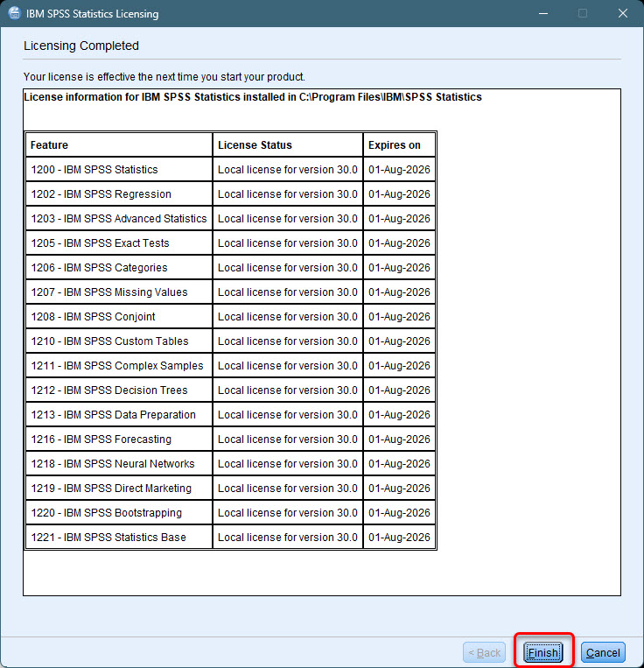Select the 1207 - IBM SPSS Missing Values cell

(x=119, y=292)
